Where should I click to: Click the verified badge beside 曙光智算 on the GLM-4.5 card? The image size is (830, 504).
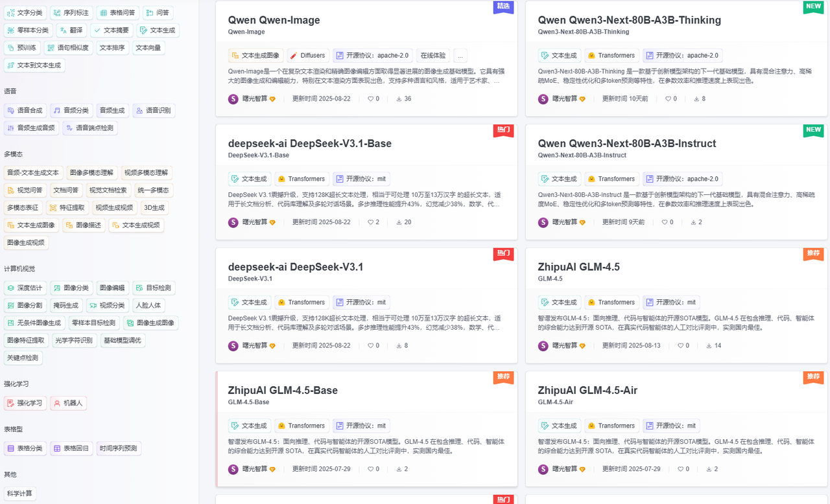582,346
